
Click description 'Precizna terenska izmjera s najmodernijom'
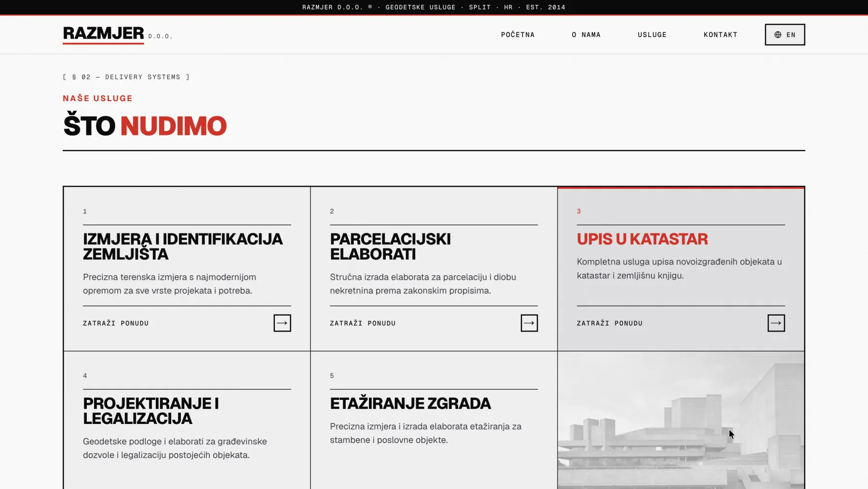click(x=169, y=284)
